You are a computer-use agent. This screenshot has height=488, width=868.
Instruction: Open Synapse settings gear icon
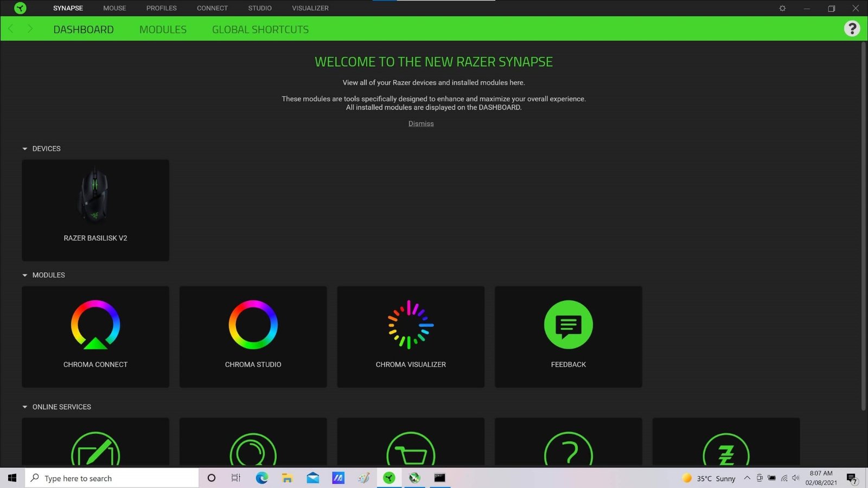coord(782,8)
